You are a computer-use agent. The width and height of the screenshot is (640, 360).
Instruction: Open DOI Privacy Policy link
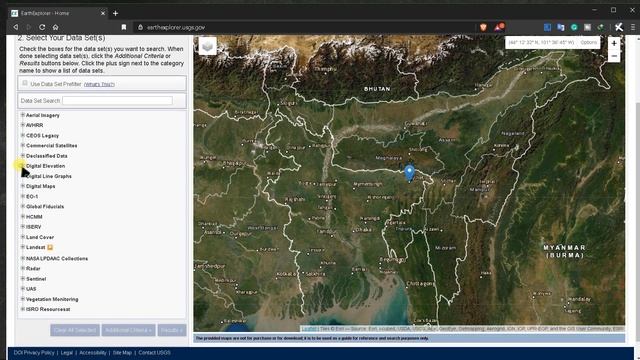(34, 353)
